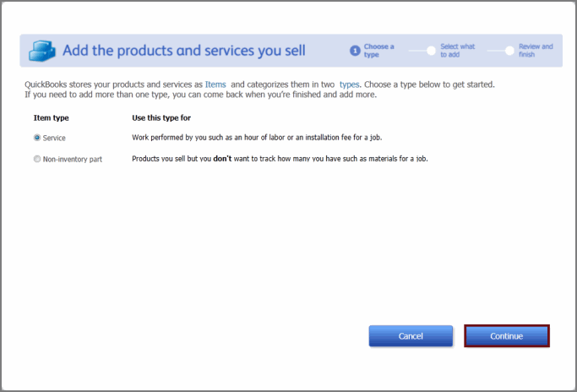Select the Service radio button
The height and width of the screenshot is (392, 577).
tap(37, 138)
